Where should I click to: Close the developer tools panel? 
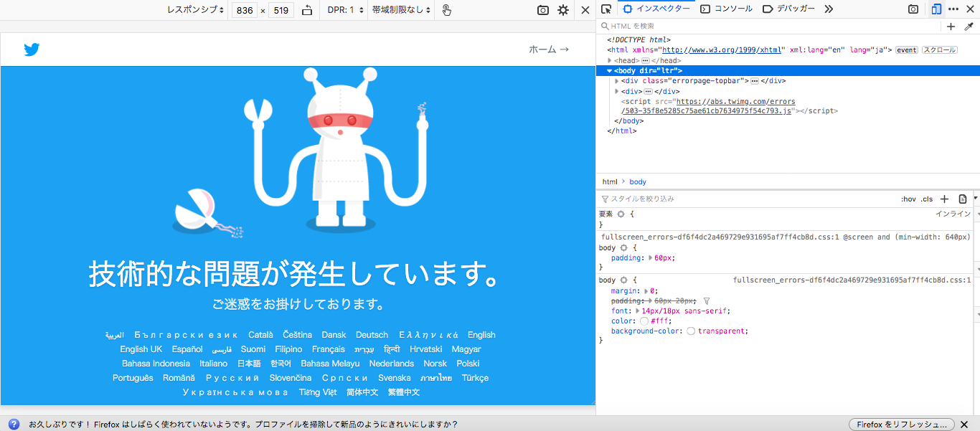969,9
